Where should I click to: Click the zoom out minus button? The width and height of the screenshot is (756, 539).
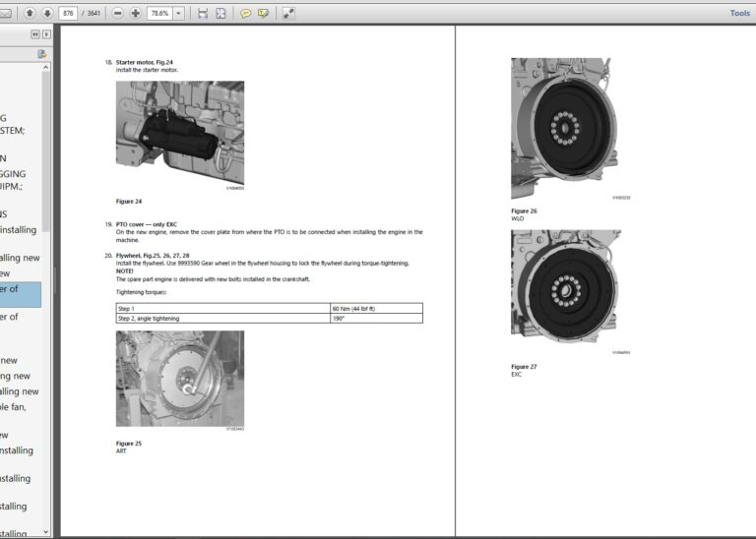117,13
